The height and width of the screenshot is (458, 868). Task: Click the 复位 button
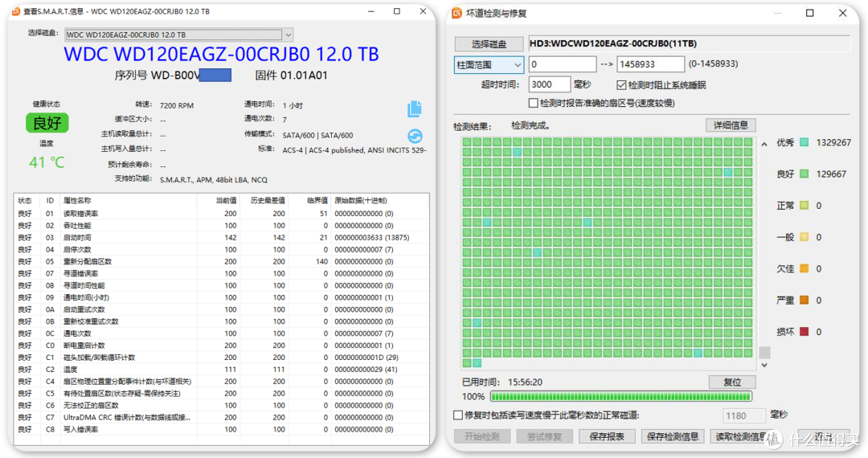732,382
